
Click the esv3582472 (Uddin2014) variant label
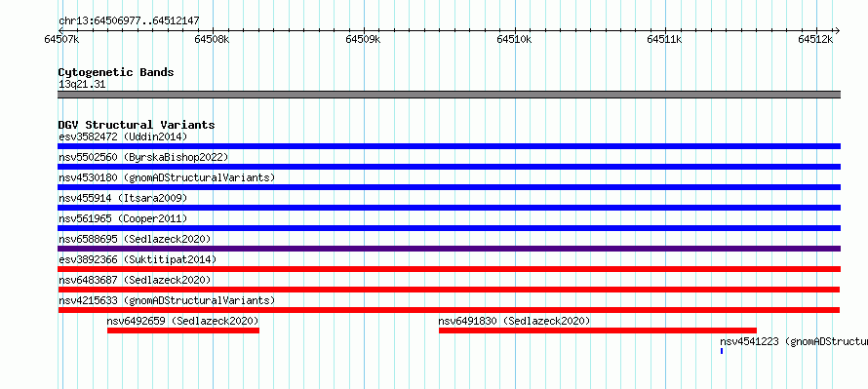coord(123,136)
